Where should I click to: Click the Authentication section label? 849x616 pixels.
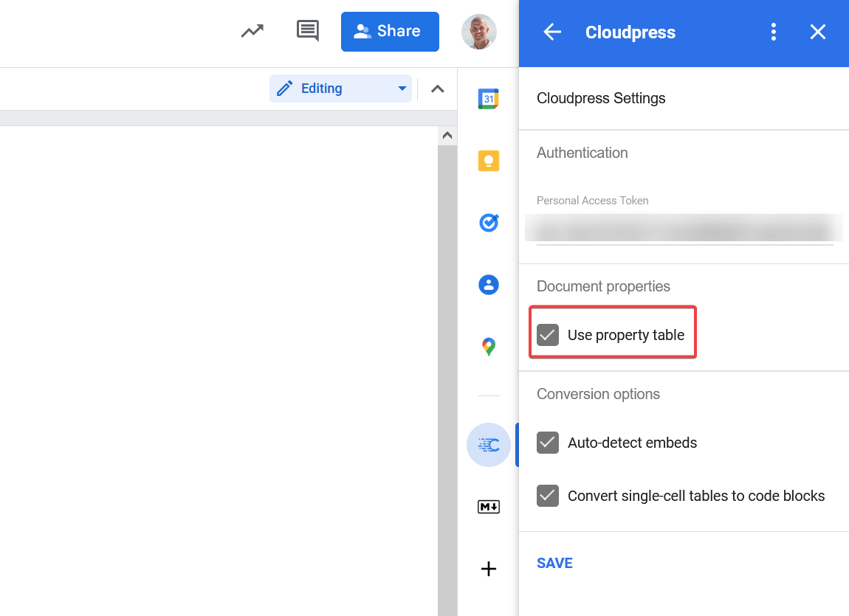[582, 153]
